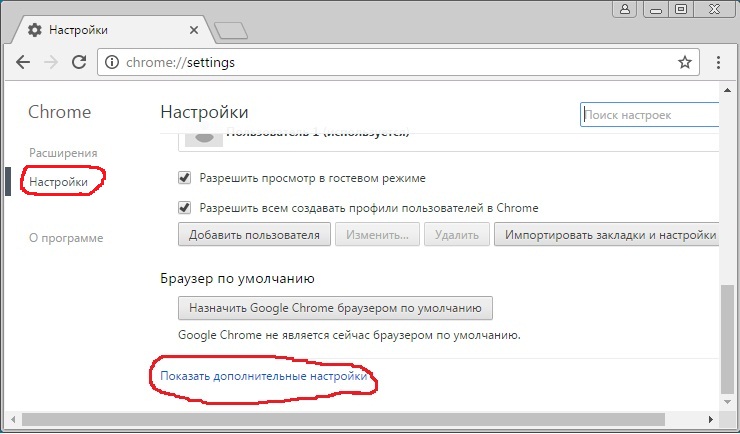Focus the Поиск настроек search field
The width and height of the screenshot is (740, 434).
coord(649,115)
